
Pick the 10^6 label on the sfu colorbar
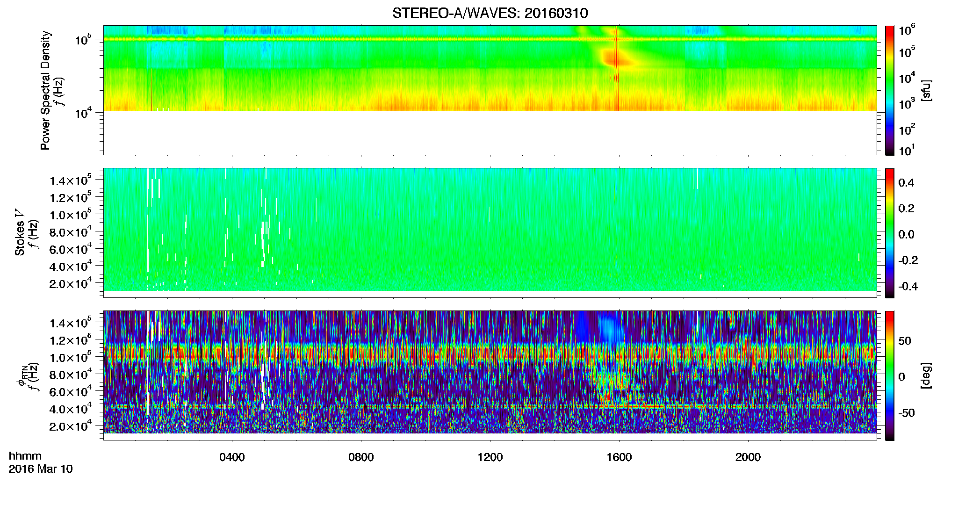pos(907,30)
